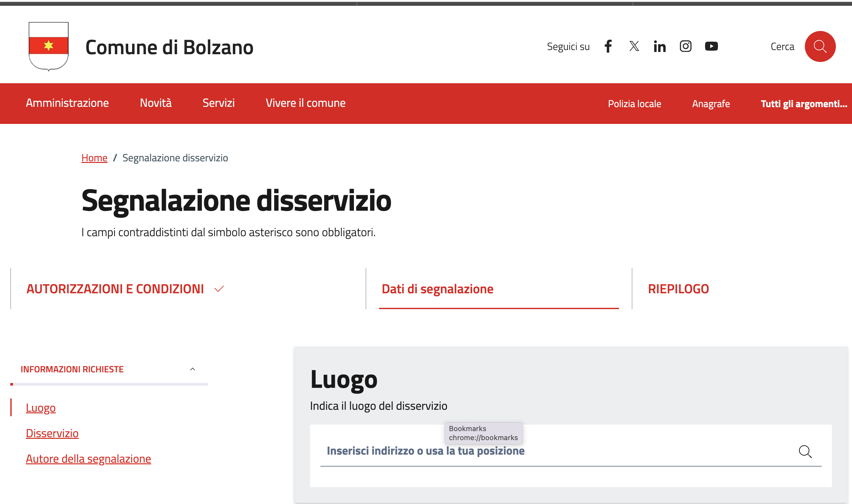The width and height of the screenshot is (852, 504).
Task: Click the red Cerca search button
Action: coord(820,46)
